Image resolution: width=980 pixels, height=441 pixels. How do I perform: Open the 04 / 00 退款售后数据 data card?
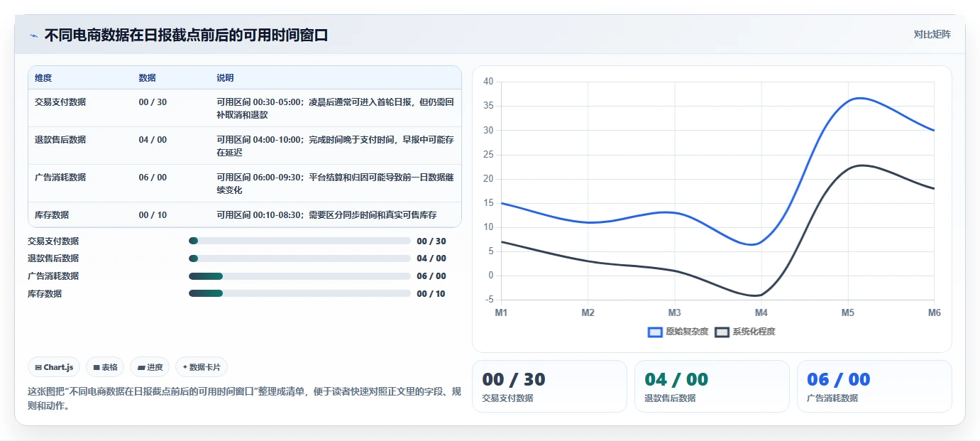pos(712,386)
